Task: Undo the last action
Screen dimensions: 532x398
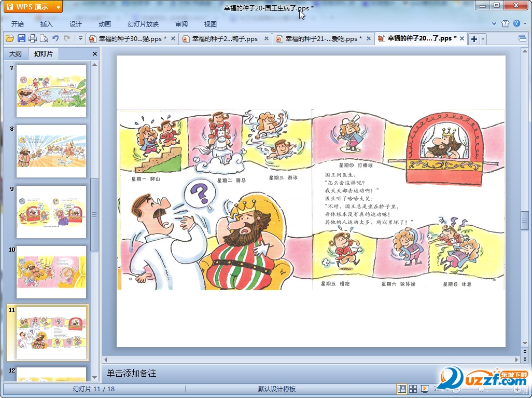Action: coord(55,38)
